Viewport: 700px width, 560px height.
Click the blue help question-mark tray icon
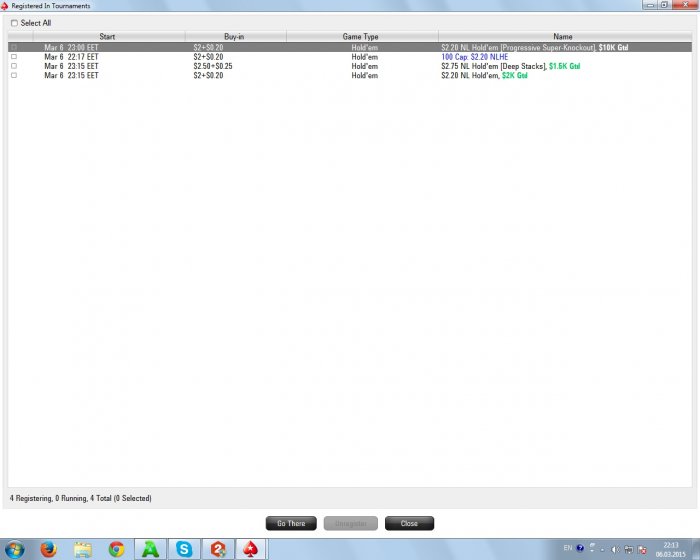tap(580, 548)
